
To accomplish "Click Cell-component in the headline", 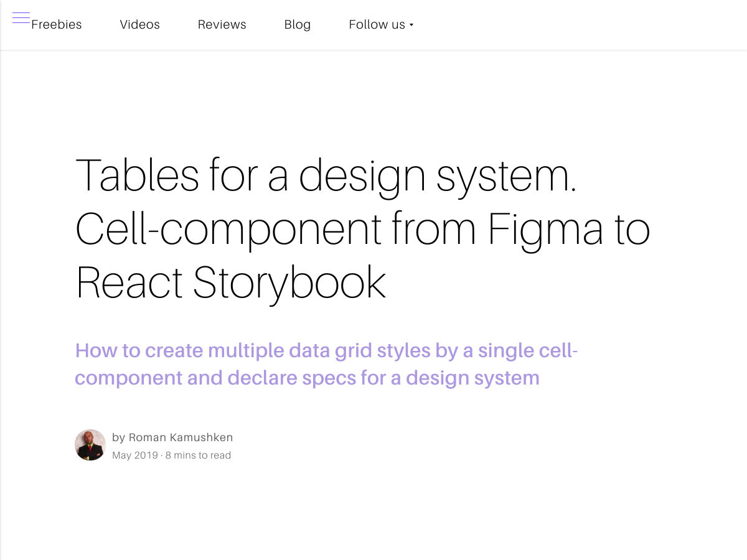I will pyautogui.click(x=228, y=229).
